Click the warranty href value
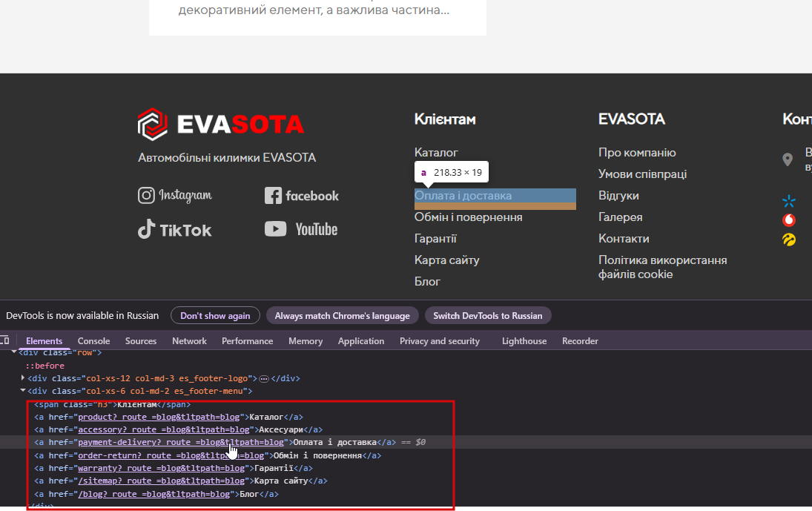This screenshot has width=812, height=511. (x=161, y=468)
